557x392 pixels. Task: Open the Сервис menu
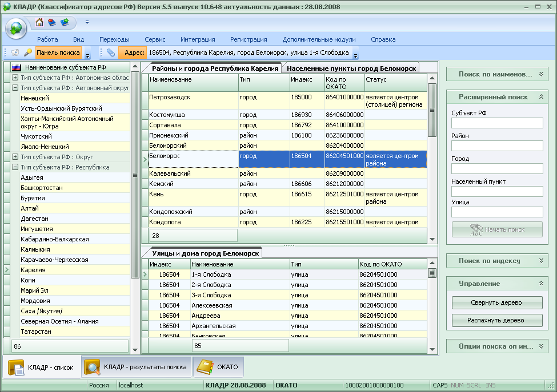click(x=155, y=39)
